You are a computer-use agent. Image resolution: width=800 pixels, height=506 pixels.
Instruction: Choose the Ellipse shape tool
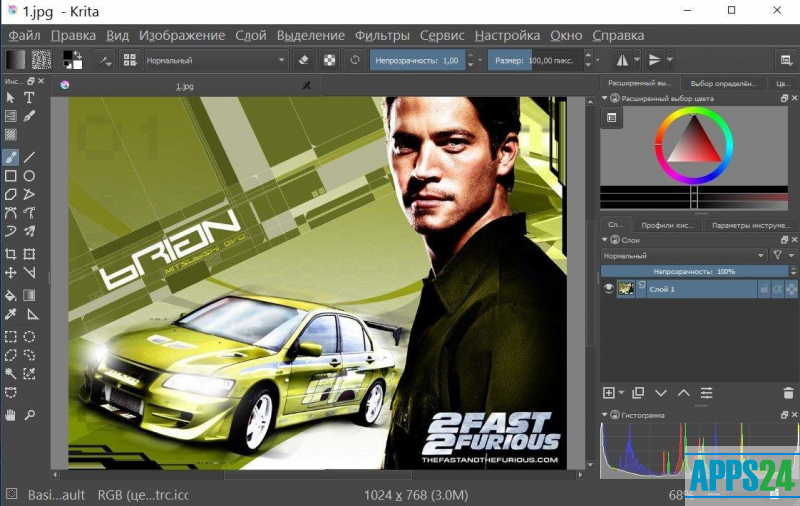coord(29,176)
